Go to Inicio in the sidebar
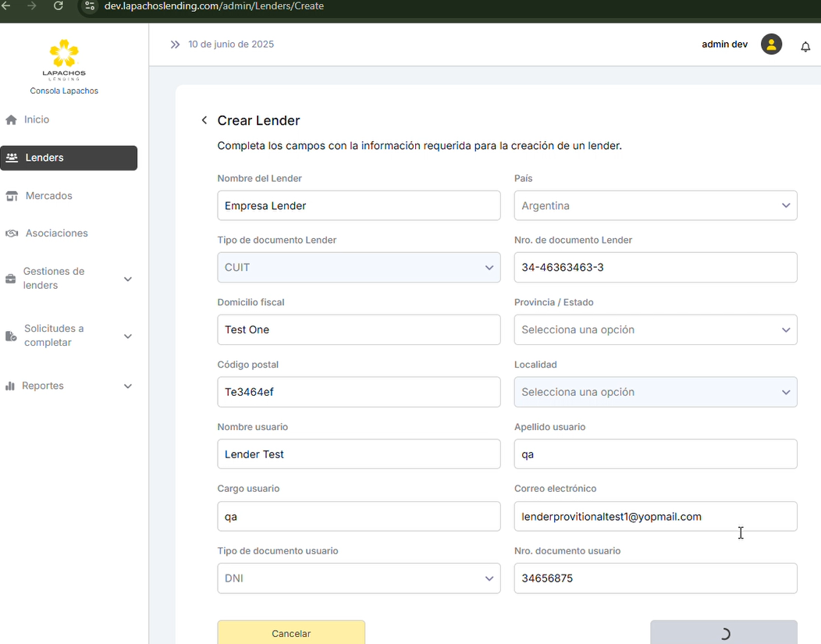This screenshot has height=644, width=821. coord(37,119)
